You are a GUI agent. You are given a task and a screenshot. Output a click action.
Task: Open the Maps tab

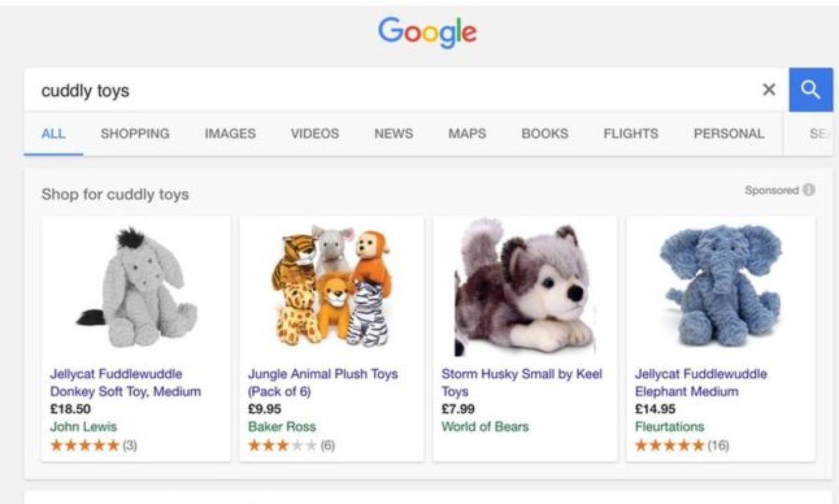click(x=467, y=134)
